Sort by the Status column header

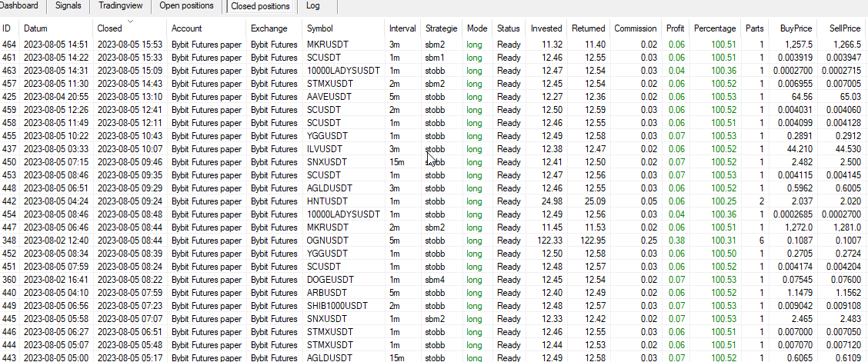pos(508,28)
